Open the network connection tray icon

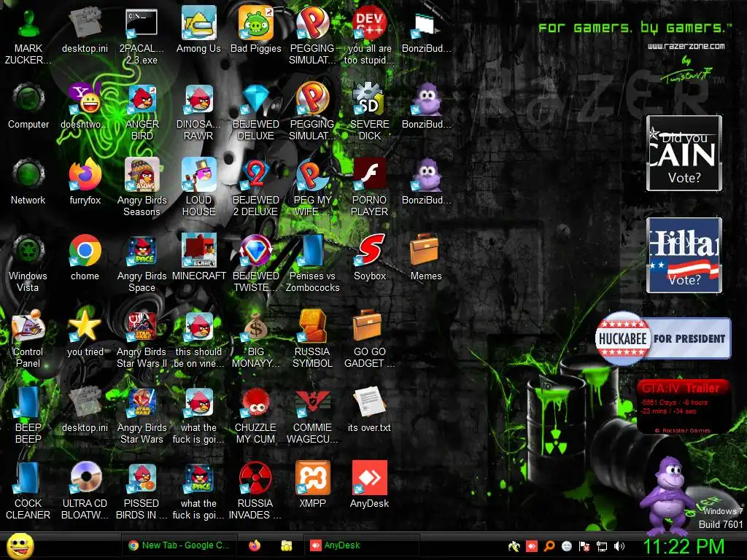(602, 546)
